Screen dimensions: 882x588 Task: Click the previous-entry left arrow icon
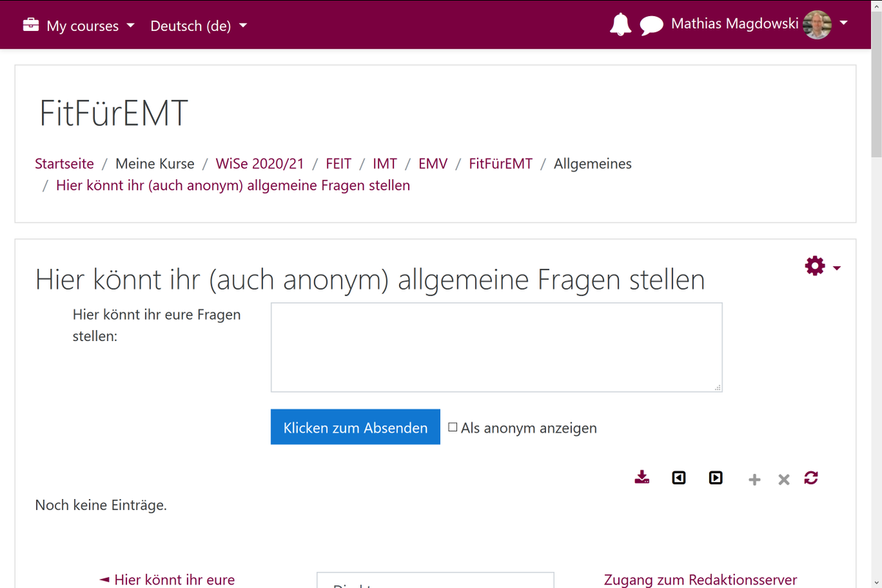[x=678, y=478]
